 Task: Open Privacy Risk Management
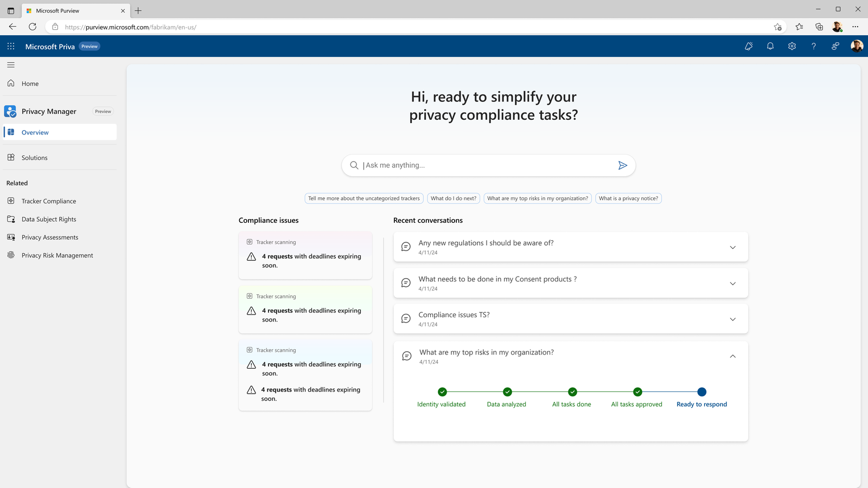coord(60,255)
